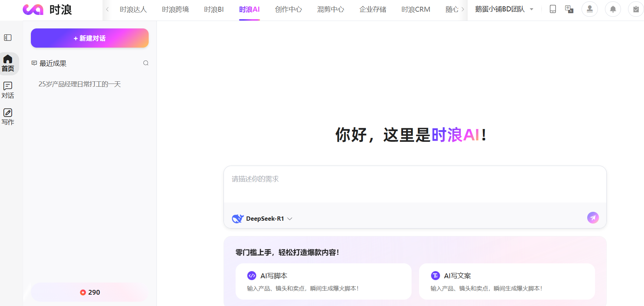Screen dimensions: 644x306
Task: Click the 时浪 logo icon
Action: (33, 10)
